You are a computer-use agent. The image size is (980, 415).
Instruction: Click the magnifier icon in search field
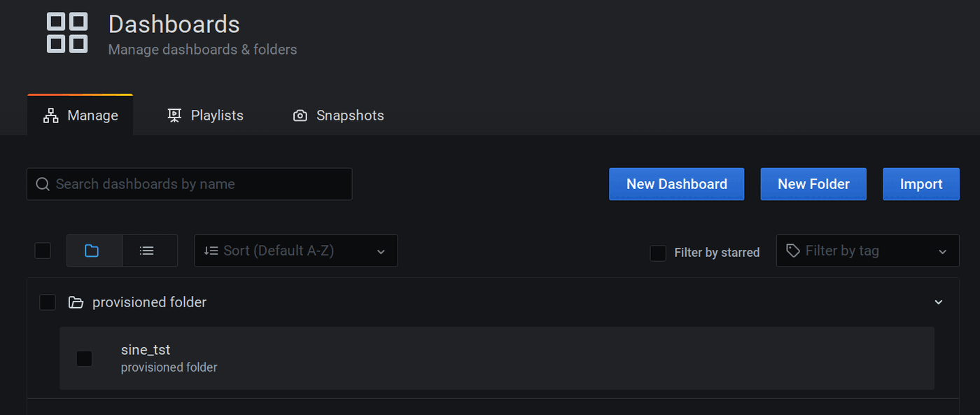coord(42,183)
